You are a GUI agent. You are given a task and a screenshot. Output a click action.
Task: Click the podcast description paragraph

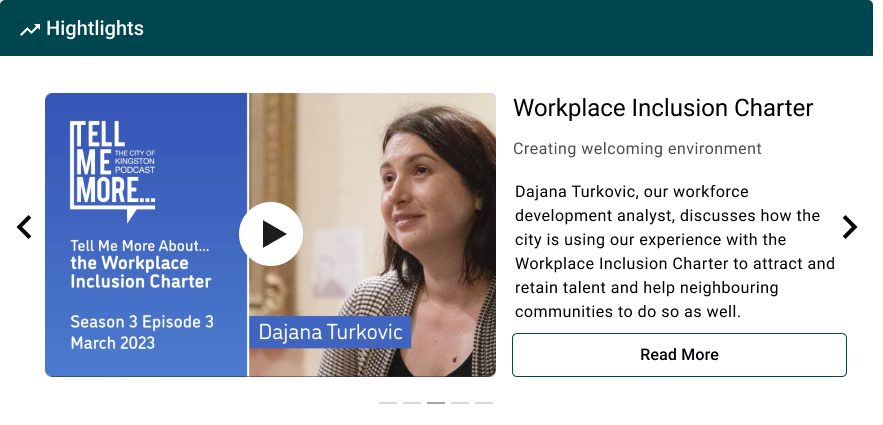click(675, 251)
